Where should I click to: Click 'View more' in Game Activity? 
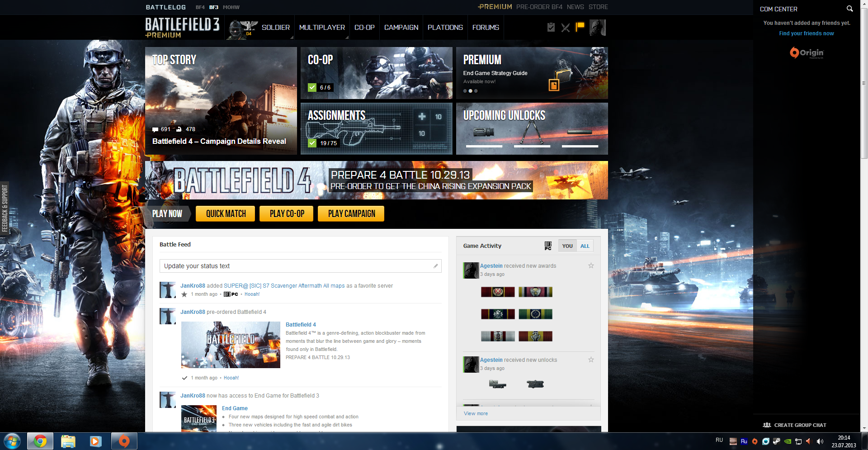476,413
